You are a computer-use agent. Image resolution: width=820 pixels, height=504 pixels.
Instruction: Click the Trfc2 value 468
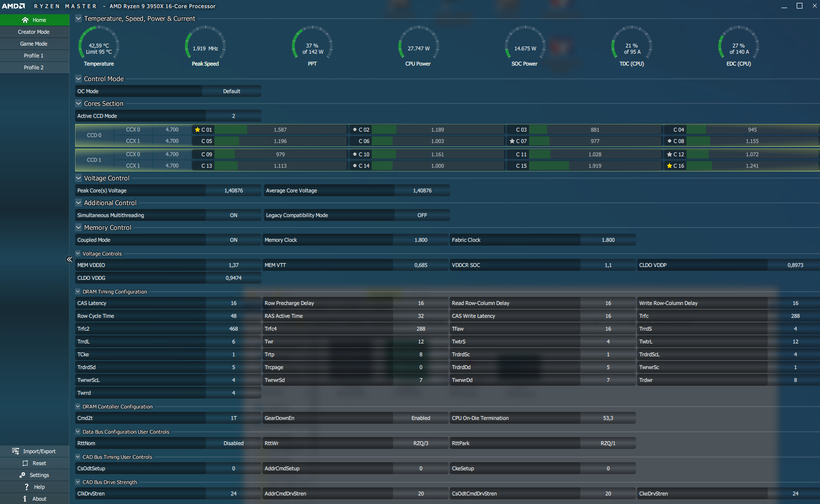pyautogui.click(x=233, y=329)
